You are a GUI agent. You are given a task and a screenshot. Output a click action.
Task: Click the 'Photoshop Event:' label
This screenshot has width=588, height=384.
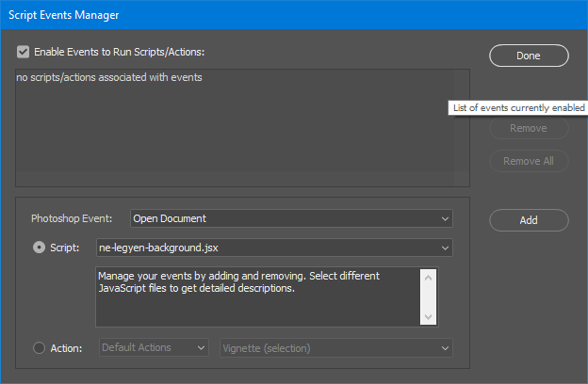point(72,218)
